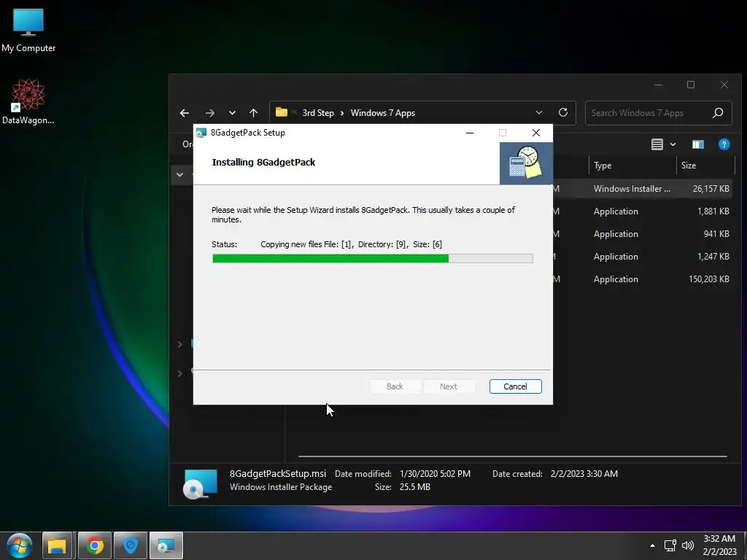
Task: Click the 8GadgetPack gadgets banner image
Action: [526, 163]
